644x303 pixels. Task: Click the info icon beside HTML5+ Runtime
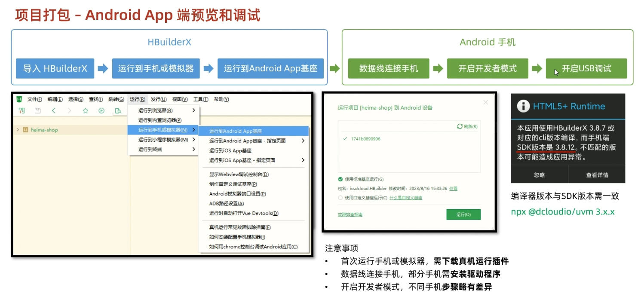523,106
